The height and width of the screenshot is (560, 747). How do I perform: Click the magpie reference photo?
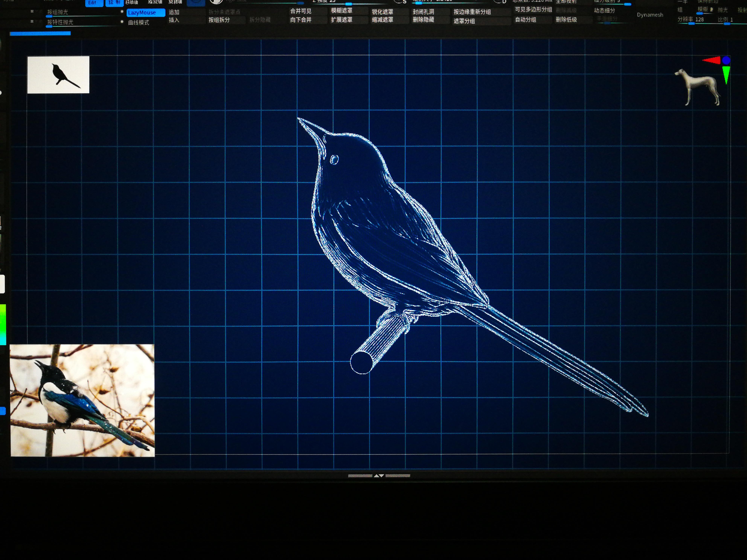click(x=82, y=400)
